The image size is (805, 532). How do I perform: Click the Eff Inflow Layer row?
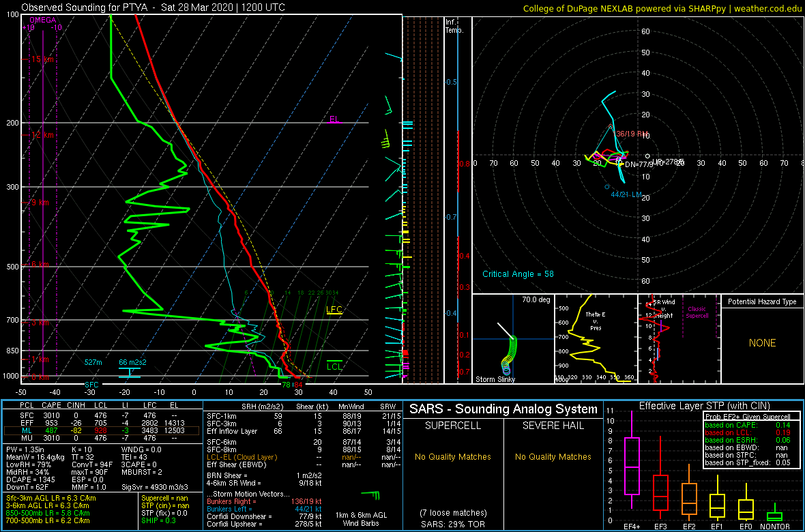(303, 431)
